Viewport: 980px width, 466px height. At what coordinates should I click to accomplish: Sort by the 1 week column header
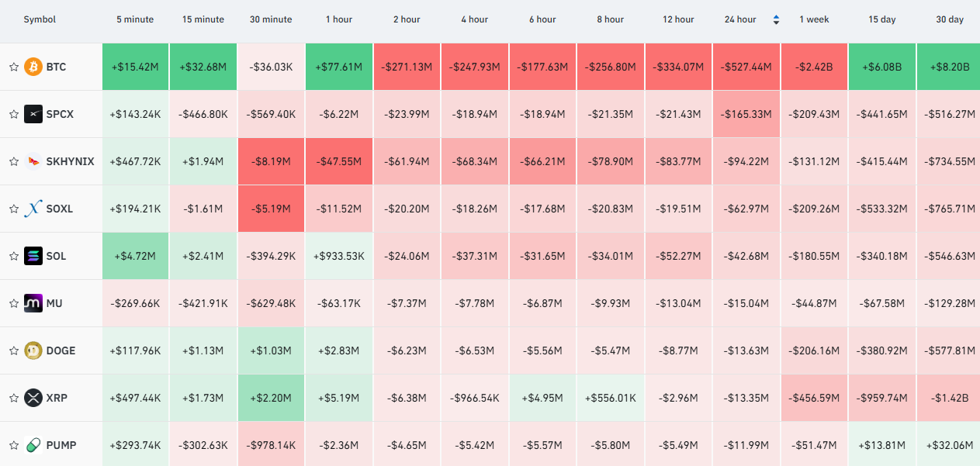coord(814,19)
